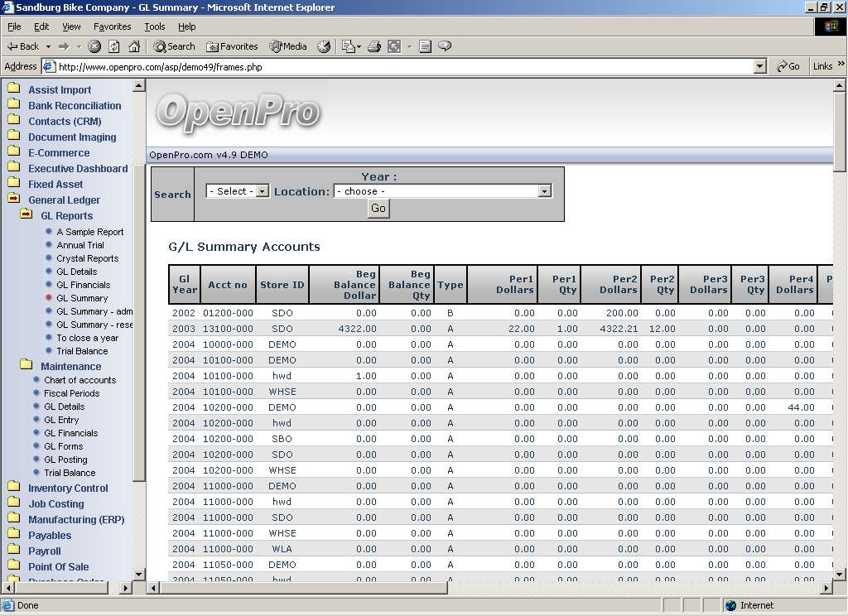Open the Mail toolbar icon
Image resolution: width=848 pixels, height=616 pixels.
coord(349,46)
